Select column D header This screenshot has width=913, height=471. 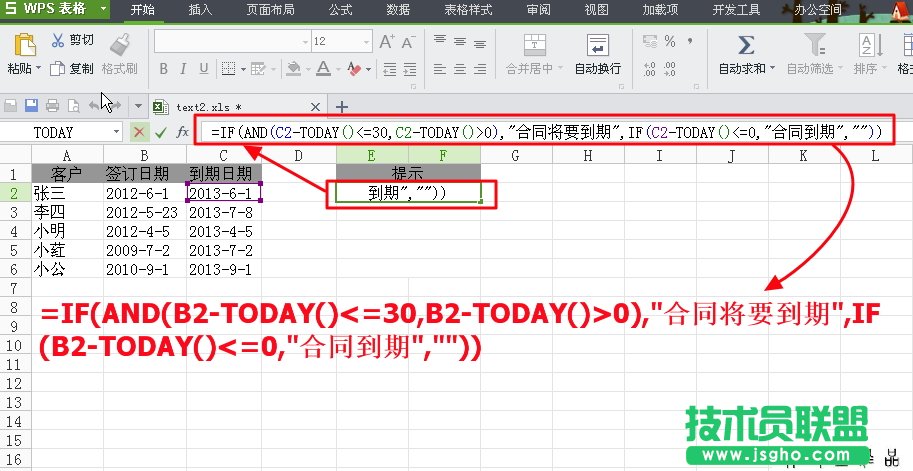point(298,155)
